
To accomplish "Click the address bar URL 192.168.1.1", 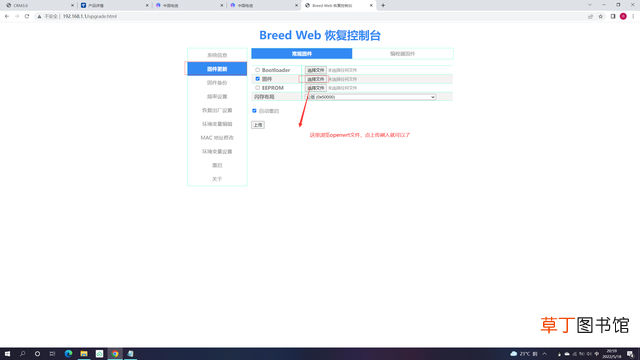I will (90, 16).
